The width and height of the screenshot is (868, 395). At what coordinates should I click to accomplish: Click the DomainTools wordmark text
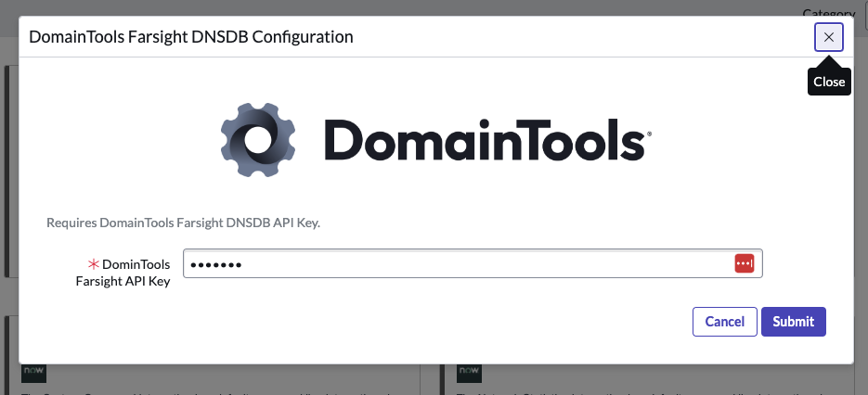[483, 141]
